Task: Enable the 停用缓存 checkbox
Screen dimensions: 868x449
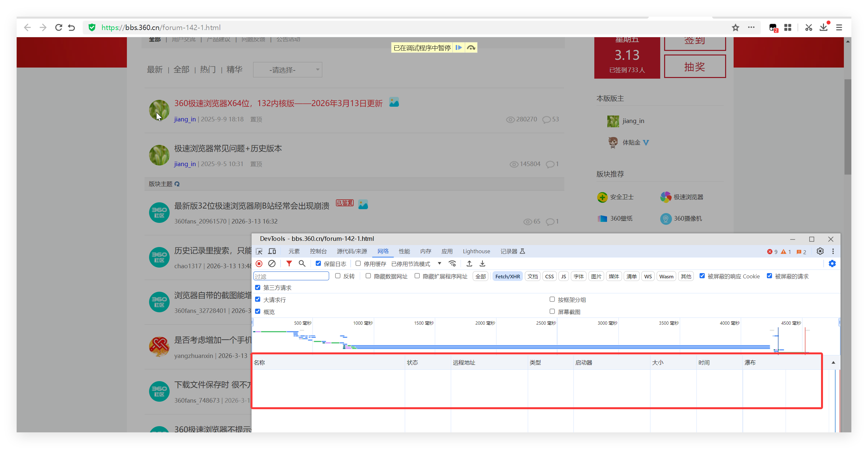Action: (358, 263)
